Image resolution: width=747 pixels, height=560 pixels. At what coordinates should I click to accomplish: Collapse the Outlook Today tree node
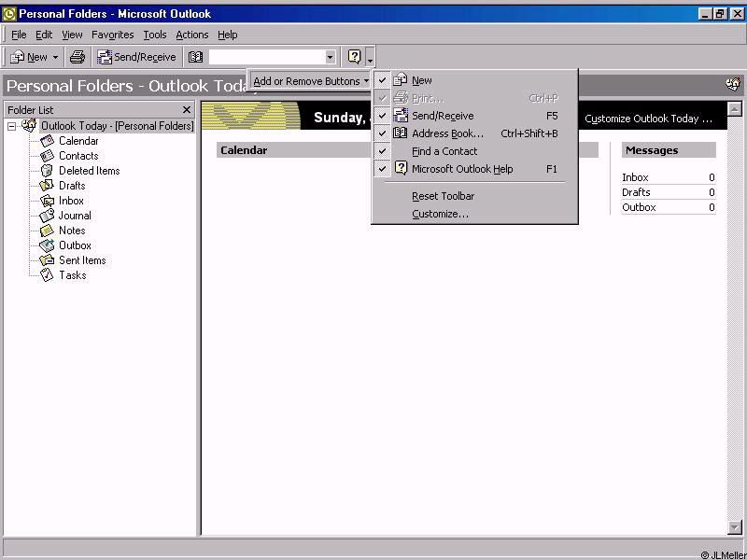pos(12,126)
